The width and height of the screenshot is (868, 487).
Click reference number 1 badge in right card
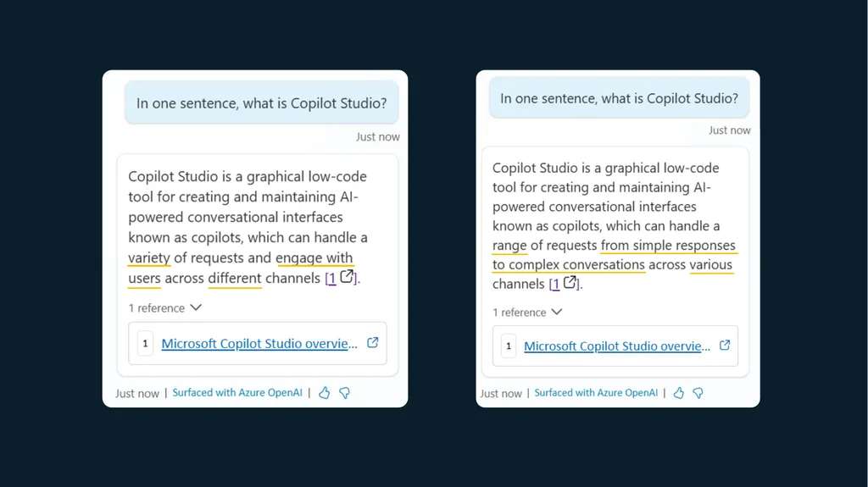coord(509,346)
